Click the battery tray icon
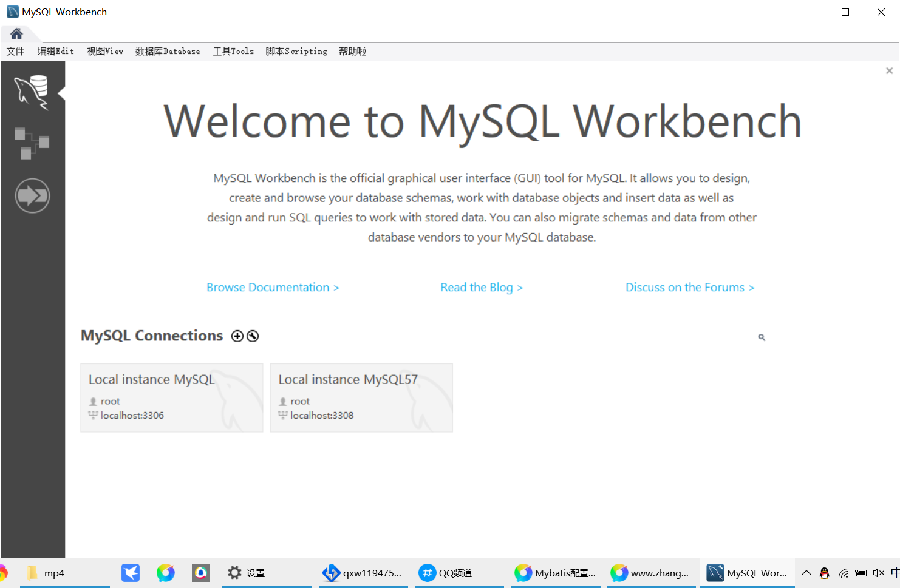Image resolution: width=900 pixels, height=588 pixels. click(x=861, y=573)
